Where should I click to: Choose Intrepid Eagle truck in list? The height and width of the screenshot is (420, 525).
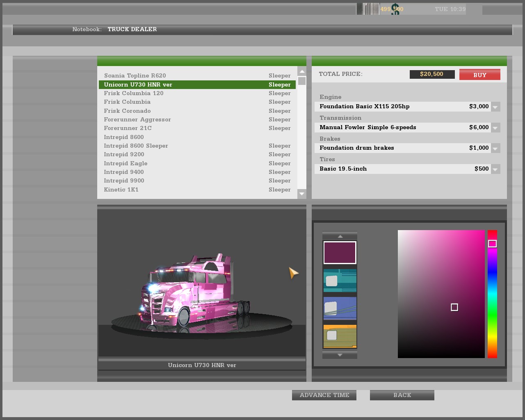[x=126, y=163]
